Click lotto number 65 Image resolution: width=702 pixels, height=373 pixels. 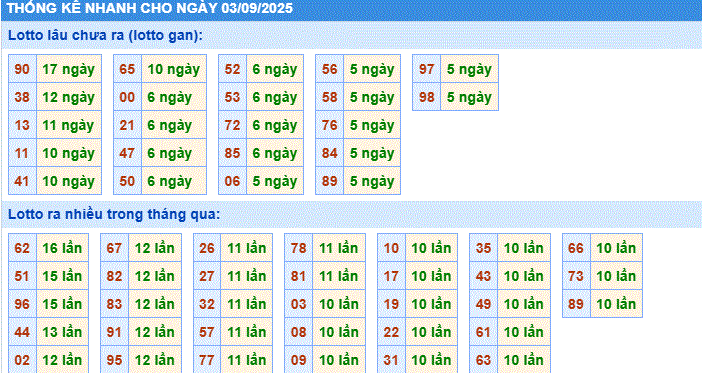pos(127,69)
